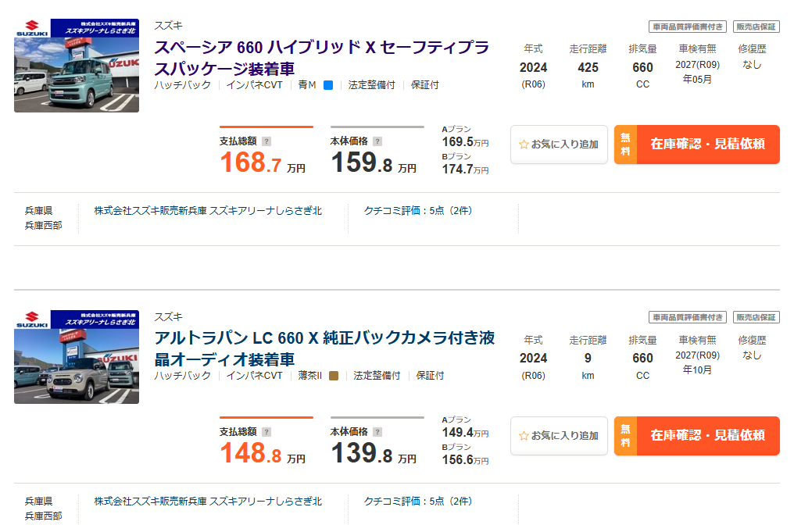This screenshot has height=532, width=794.
Task: Click help icon beside Spacia 本体価格
Action: tap(377, 141)
